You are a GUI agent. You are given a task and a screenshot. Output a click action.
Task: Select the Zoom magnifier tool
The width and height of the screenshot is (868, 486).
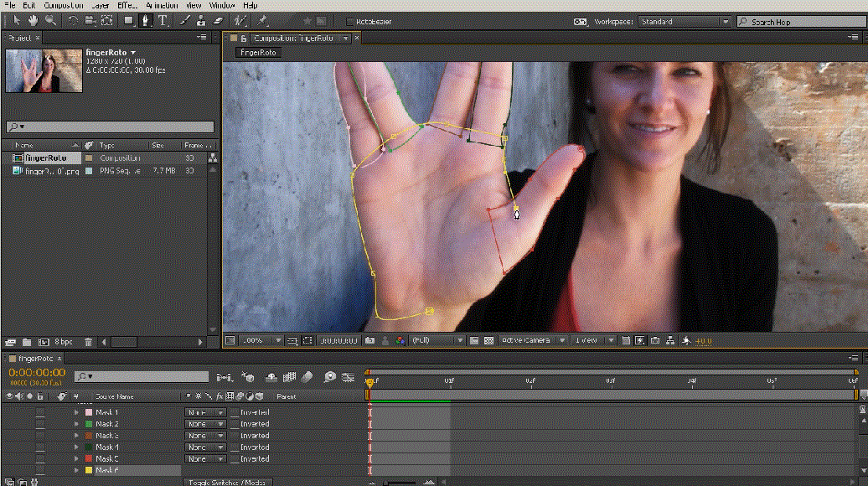point(50,21)
